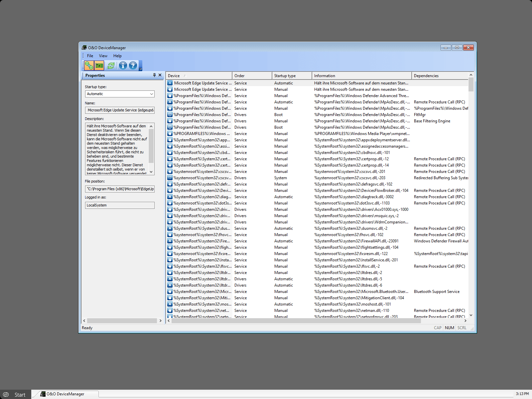Viewport: 532px width, 399px height.
Task: Open the View menu
Action: click(x=103, y=56)
